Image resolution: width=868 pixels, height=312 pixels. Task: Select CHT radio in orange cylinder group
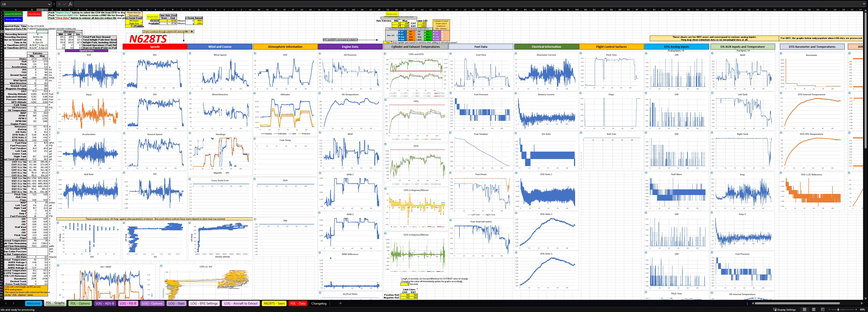coord(408,31)
